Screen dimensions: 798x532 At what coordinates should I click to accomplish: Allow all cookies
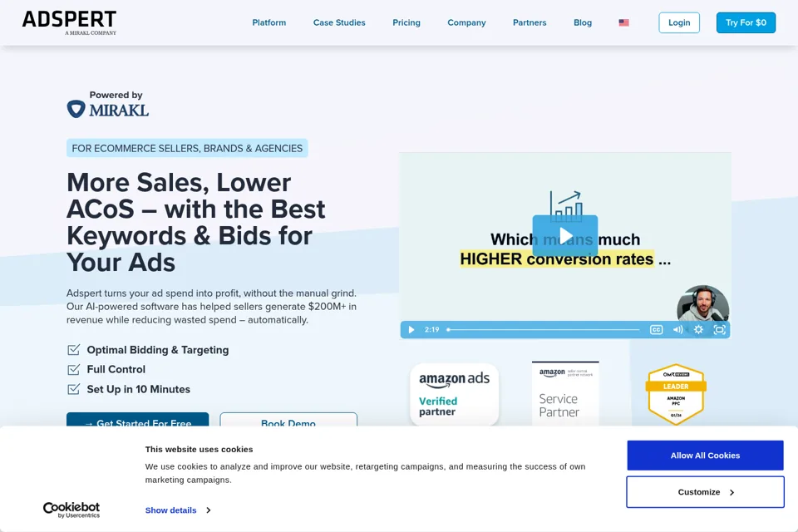(x=705, y=456)
